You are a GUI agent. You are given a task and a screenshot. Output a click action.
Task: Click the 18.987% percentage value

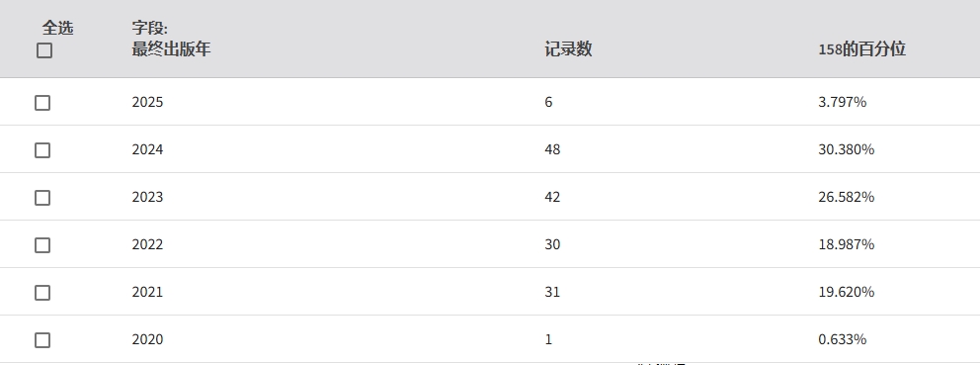(847, 244)
